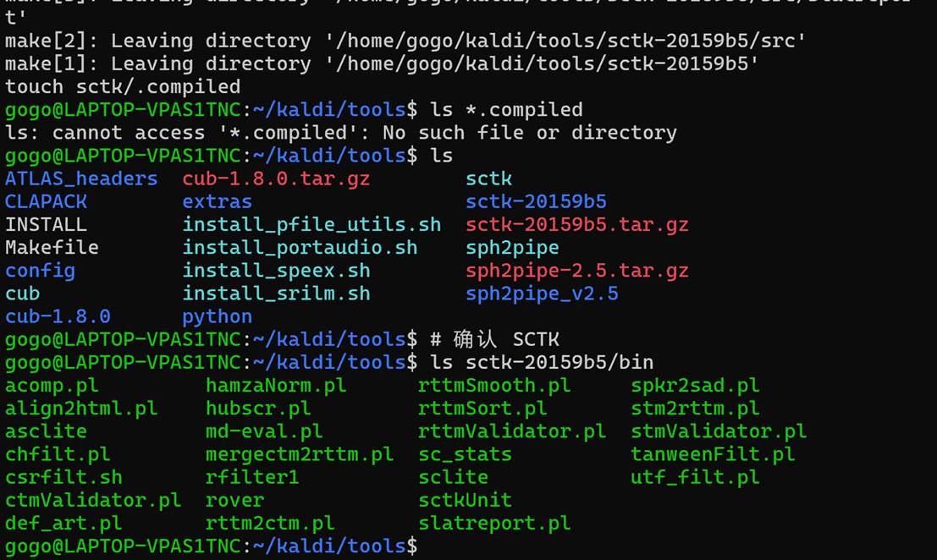
Task: Click the ATLAS_headers directory name
Action: [x=81, y=178]
